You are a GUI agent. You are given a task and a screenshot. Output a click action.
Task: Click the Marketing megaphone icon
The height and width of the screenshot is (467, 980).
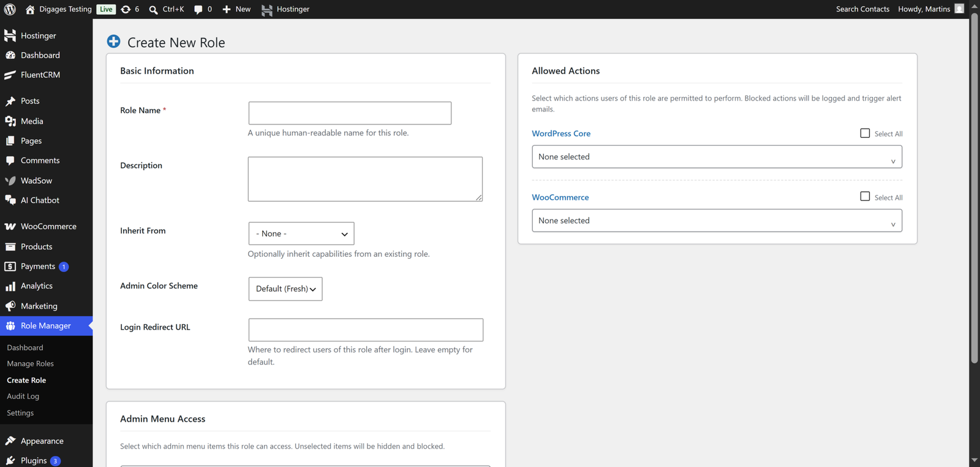tap(10, 306)
